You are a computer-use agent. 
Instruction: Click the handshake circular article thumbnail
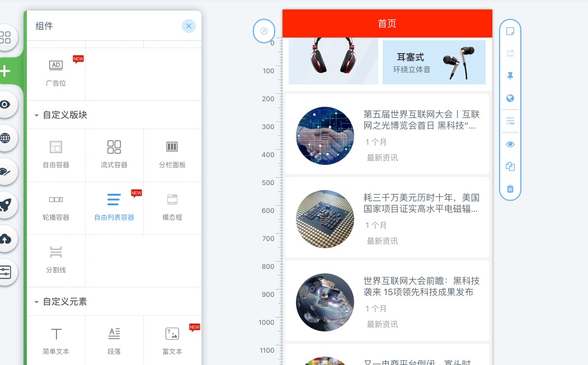pyautogui.click(x=325, y=136)
